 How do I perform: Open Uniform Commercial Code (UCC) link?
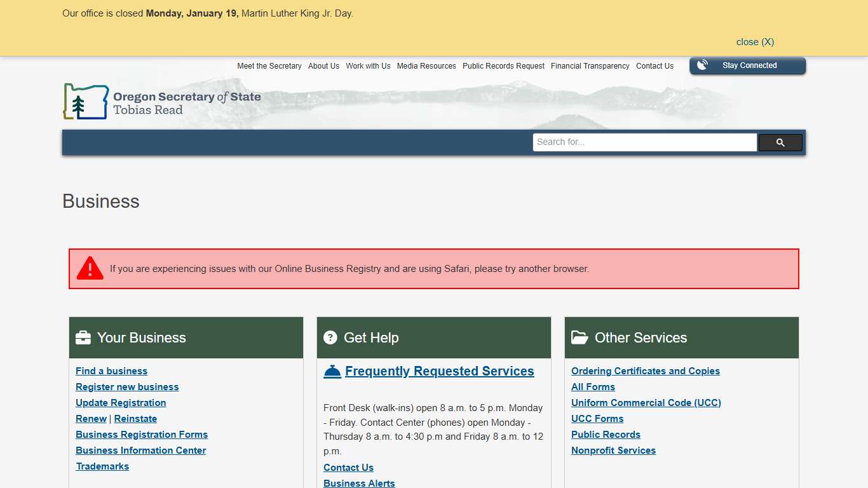tap(646, 403)
